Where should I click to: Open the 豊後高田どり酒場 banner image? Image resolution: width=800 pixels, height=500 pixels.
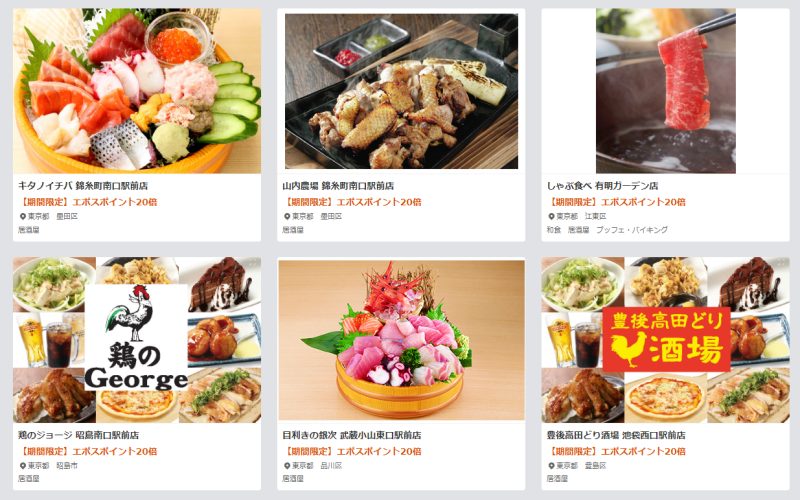point(665,340)
